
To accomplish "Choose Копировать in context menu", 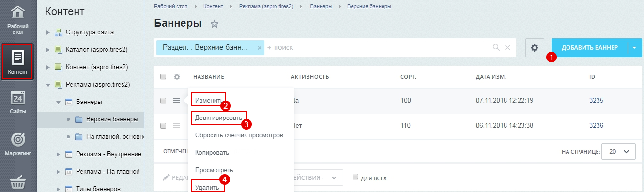I will 212,152.
